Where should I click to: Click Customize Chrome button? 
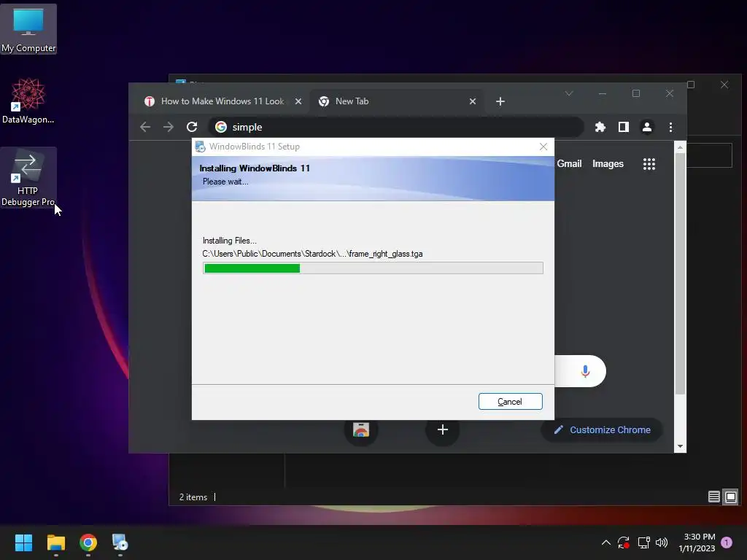tap(602, 430)
